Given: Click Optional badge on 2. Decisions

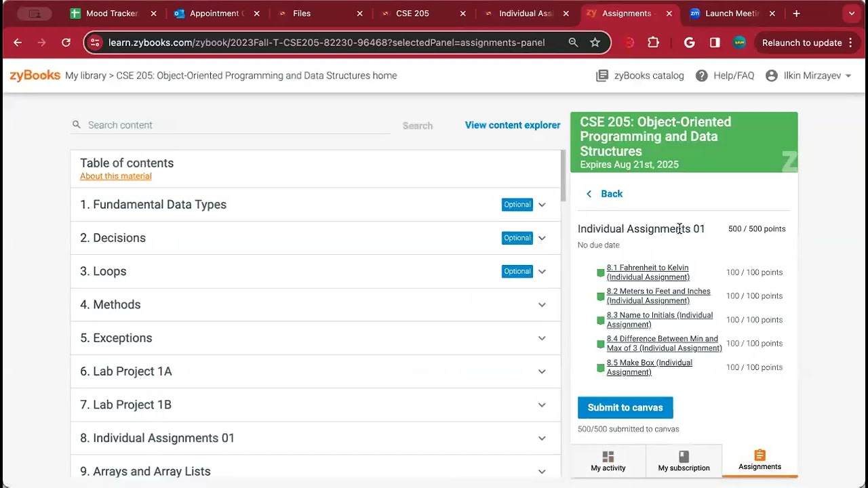Looking at the screenshot, I should point(517,238).
